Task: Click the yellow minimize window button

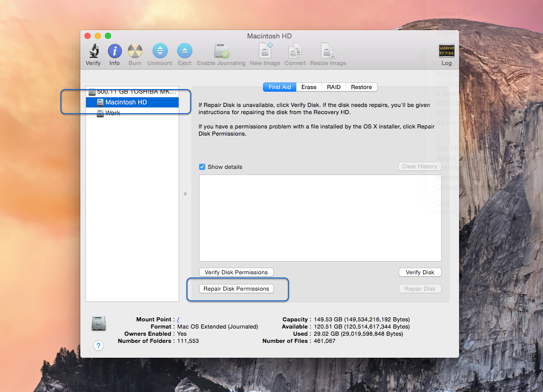Action: [x=98, y=36]
